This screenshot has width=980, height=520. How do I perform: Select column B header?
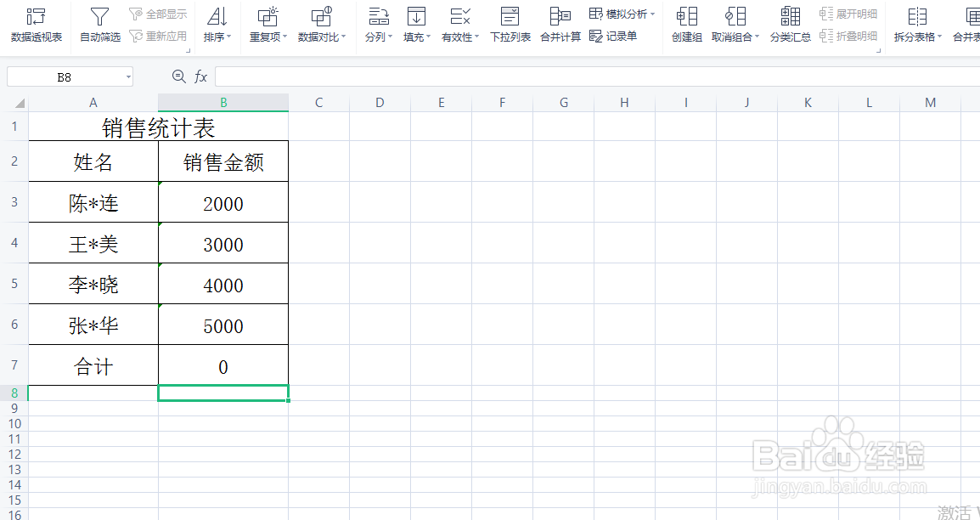pos(223,103)
